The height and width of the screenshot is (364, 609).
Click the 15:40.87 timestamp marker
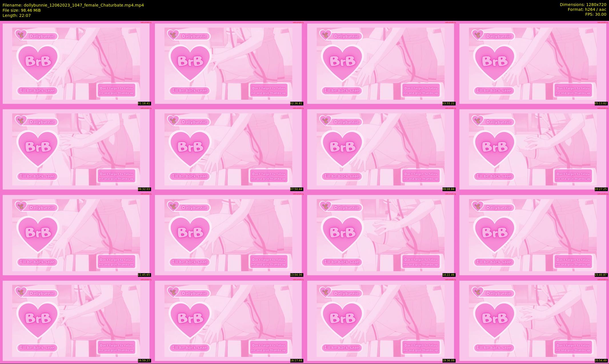[x=601, y=275]
